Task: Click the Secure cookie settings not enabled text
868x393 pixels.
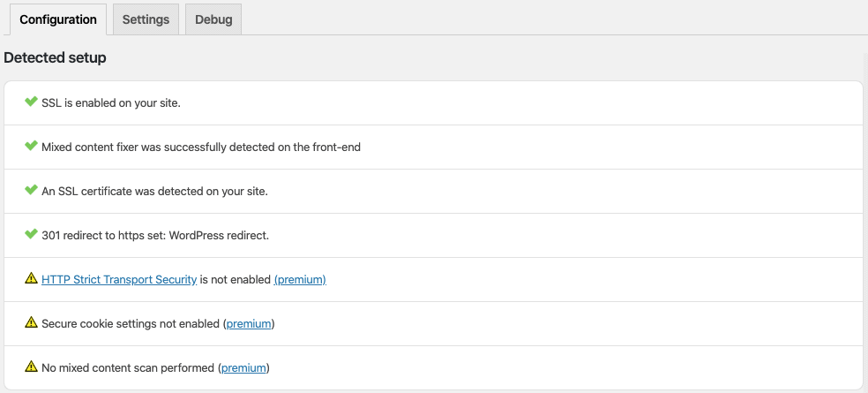Action: pyautogui.click(x=131, y=324)
